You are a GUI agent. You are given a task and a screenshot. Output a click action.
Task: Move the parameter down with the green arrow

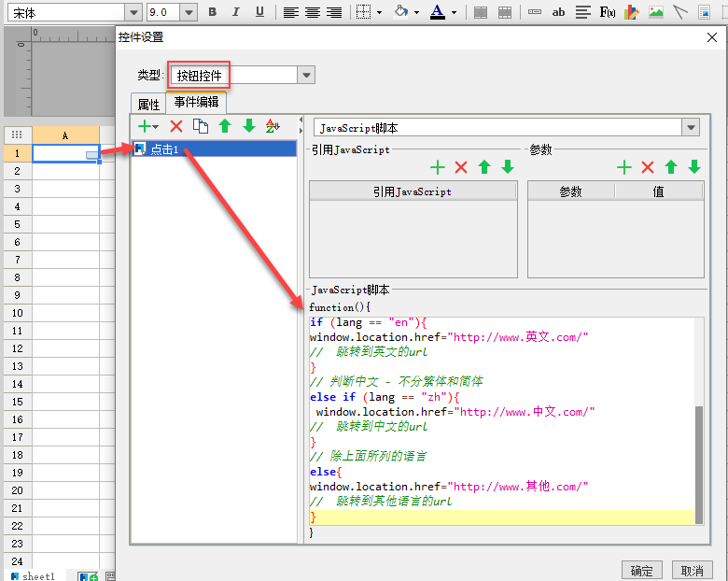point(694,167)
